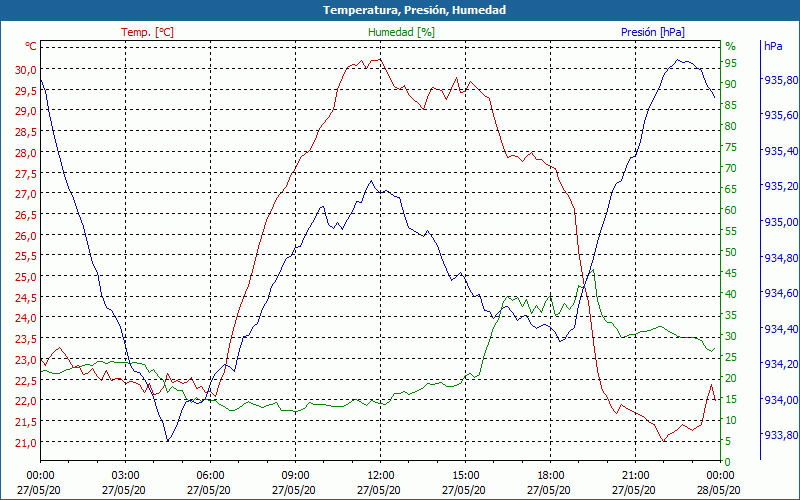Click temperature axis value 29,0
The height and width of the screenshot is (500, 800).
pyautogui.click(x=25, y=111)
